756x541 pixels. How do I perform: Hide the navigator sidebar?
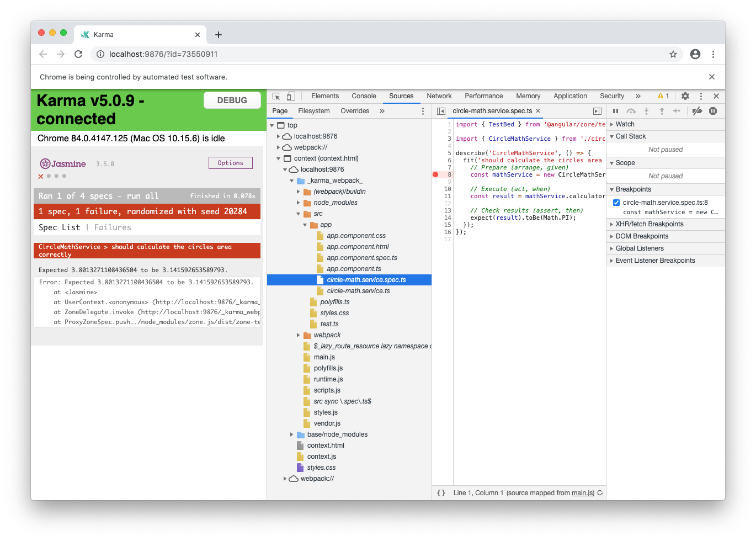441,111
